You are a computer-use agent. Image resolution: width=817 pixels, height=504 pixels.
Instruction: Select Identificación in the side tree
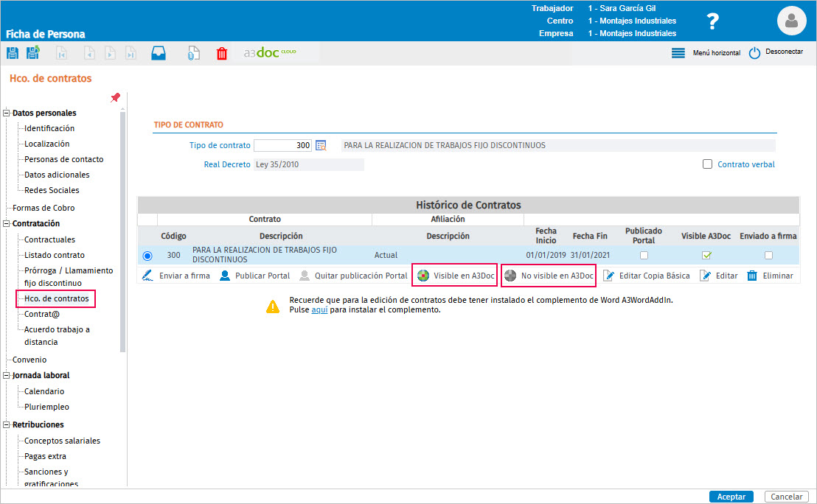[x=49, y=128]
